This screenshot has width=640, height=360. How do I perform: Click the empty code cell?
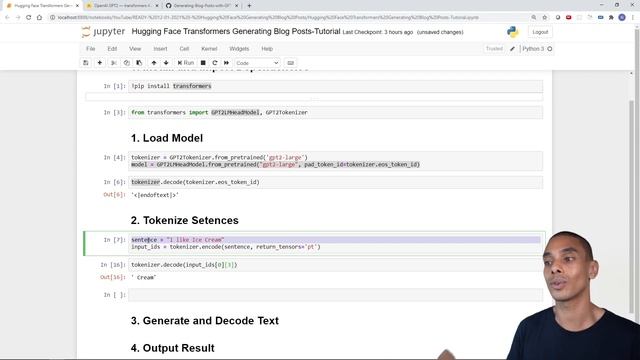click(336, 295)
